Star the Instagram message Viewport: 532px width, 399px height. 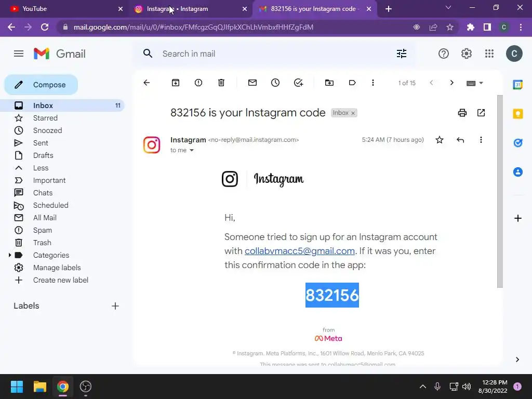[440, 140]
